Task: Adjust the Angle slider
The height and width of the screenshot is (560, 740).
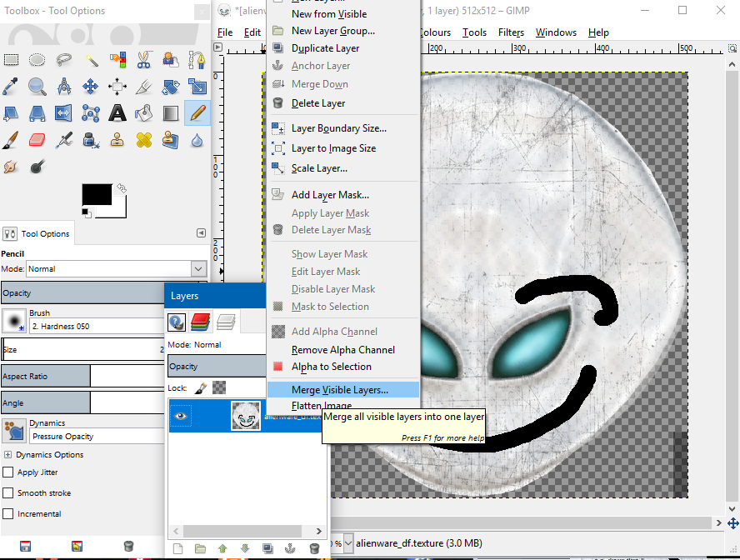Action: coord(83,403)
